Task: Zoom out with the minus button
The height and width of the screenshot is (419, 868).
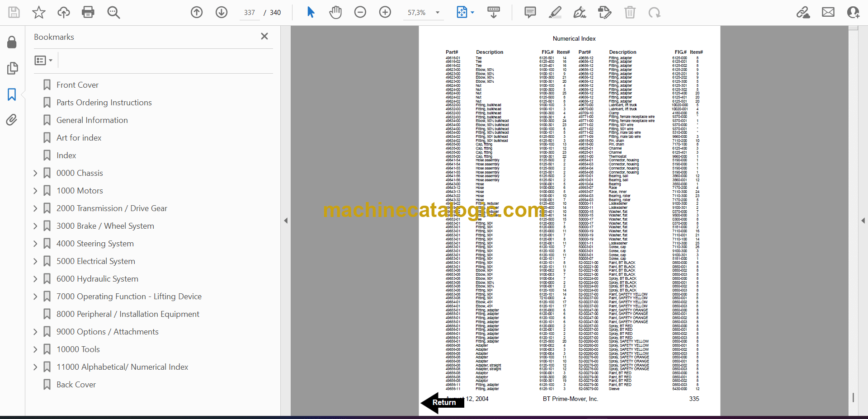Action: (360, 12)
